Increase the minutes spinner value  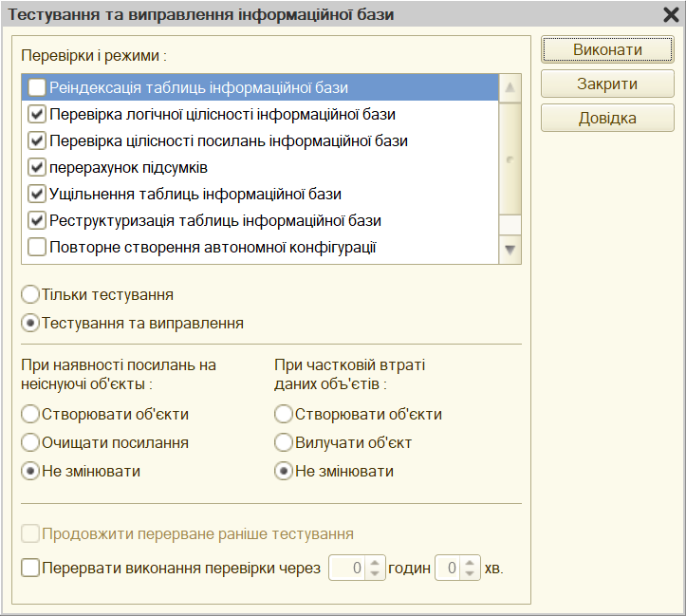point(470,563)
